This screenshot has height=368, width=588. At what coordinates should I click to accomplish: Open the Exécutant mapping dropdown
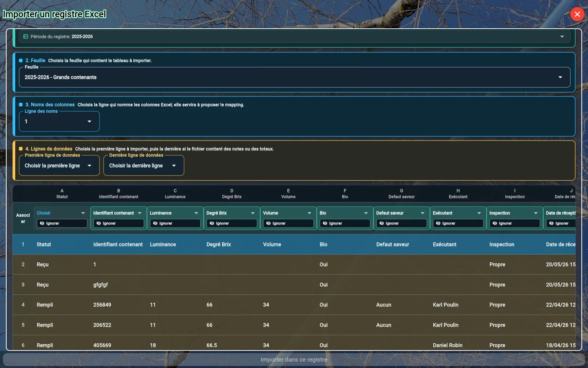point(458,213)
